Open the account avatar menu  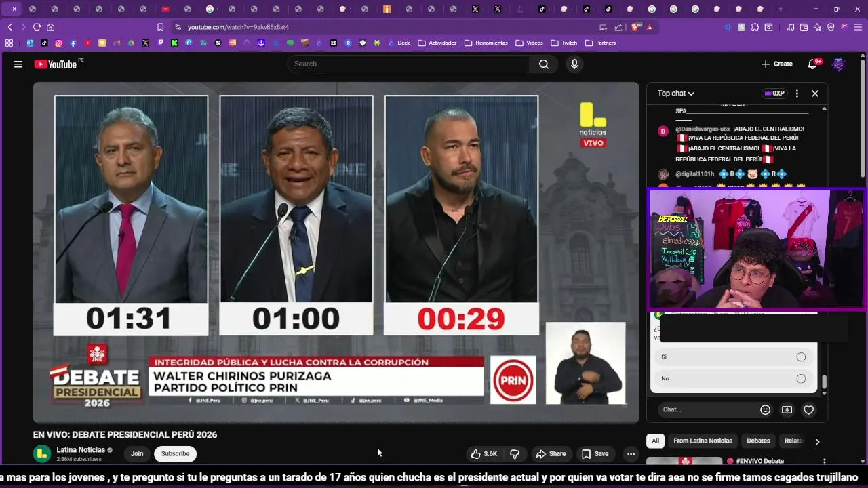point(839,64)
